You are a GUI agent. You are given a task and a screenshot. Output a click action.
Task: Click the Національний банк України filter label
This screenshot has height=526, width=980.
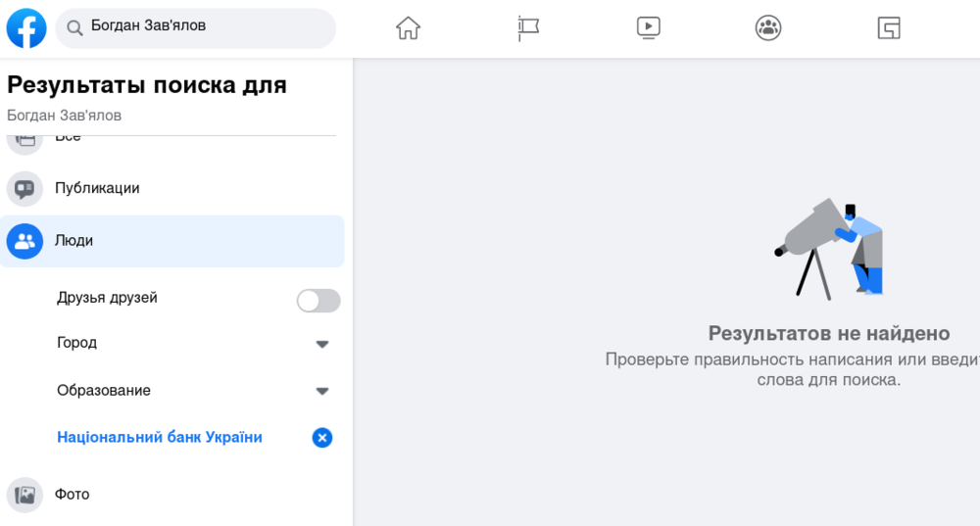click(x=160, y=437)
